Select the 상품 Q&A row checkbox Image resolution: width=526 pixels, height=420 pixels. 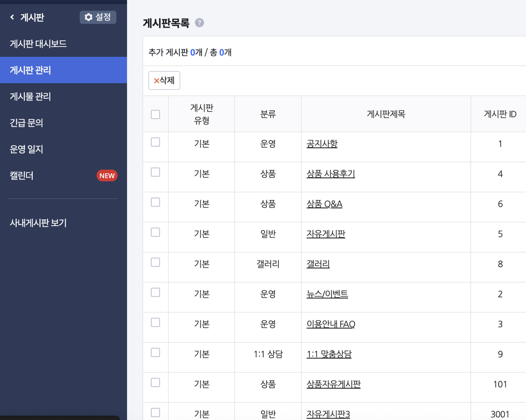click(x=155, y=202)
